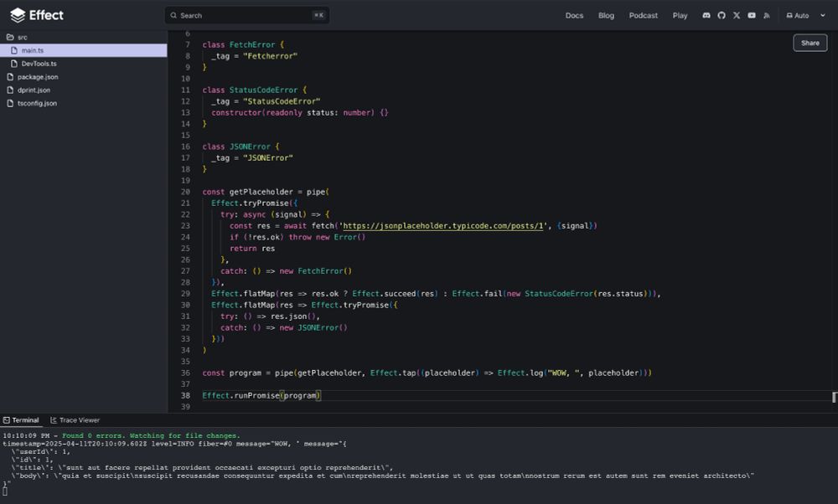Screen dimensions: 838x504
Task: Click the Trace Viewer tab icon
Action: click(54, 420)
